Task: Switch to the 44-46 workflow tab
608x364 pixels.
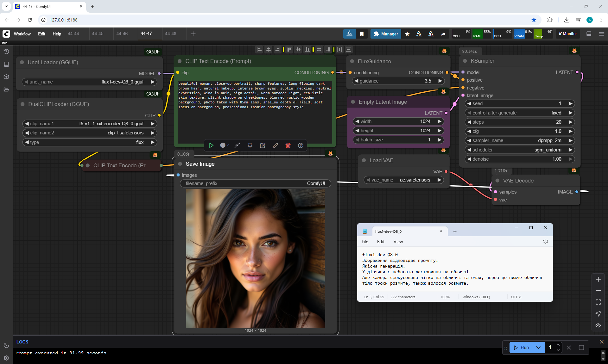Action: pyautogui.click(x=122, y=34)
